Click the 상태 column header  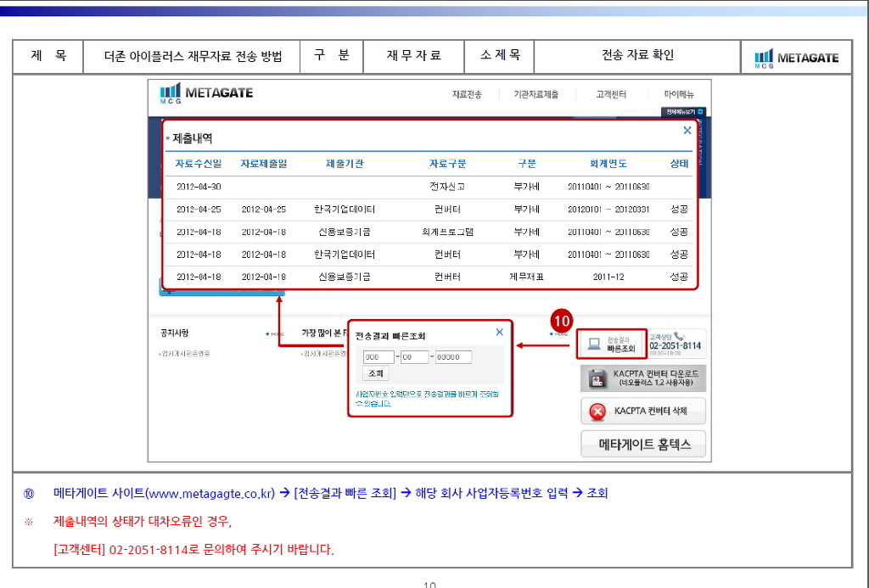coord(679,164)
